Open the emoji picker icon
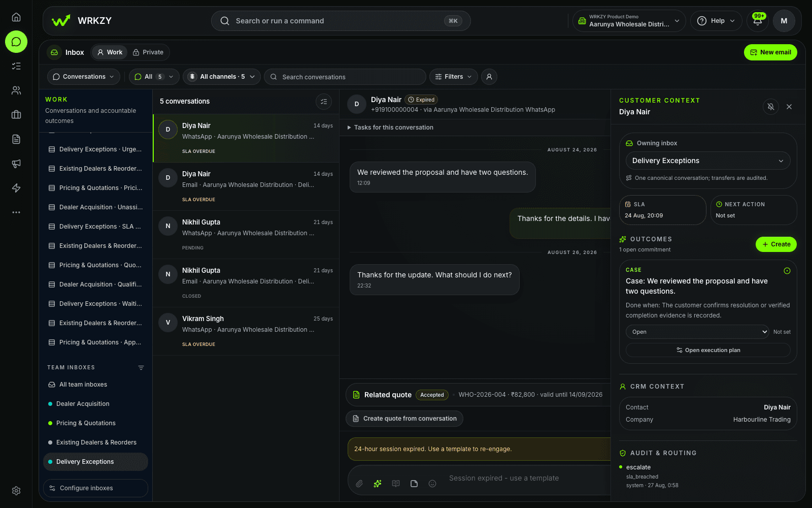The image size is (812, 508). (432, 484)
